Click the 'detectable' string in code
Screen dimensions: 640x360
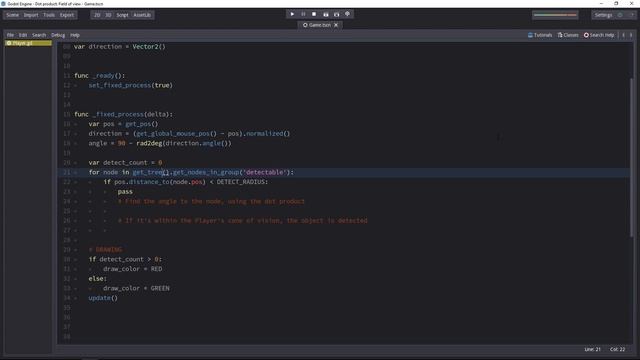click(264, 172)
